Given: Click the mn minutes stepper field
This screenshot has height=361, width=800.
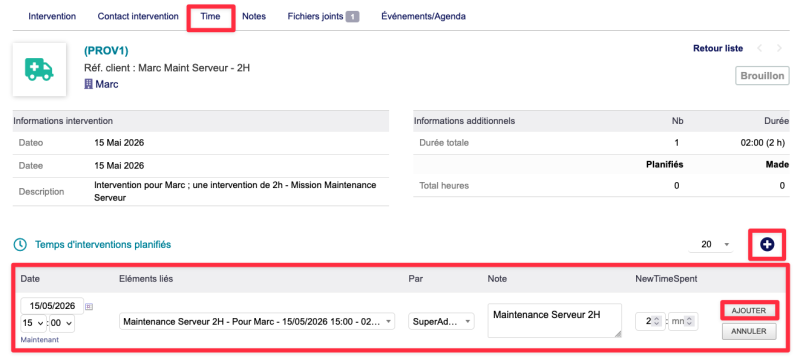Looking at the screenshot, I should pos(683,322).
